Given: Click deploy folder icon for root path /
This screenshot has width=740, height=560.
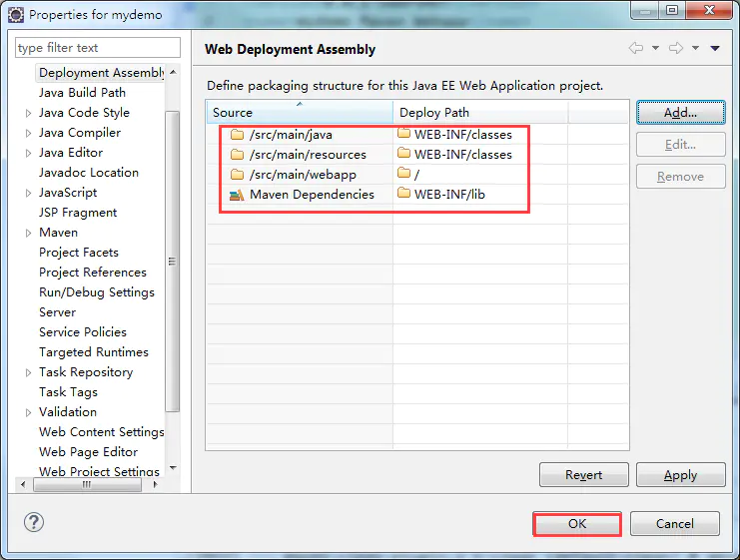Looking at the screenshot, I should coord(404,173).
